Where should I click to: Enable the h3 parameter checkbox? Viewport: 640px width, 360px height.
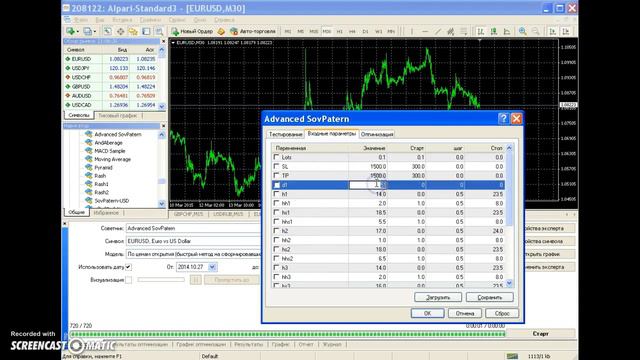pos(276,267)
